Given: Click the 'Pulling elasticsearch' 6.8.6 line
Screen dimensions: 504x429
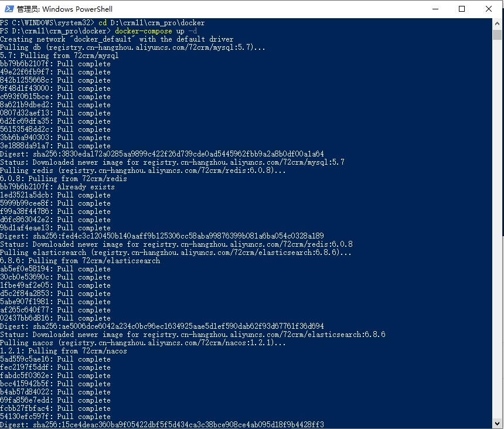Looking at the screenshot, I should (175, 253).
